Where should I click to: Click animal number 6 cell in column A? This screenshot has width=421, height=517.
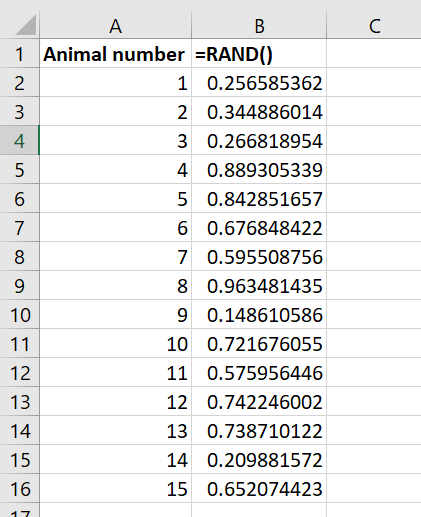[x=115, y=227]
